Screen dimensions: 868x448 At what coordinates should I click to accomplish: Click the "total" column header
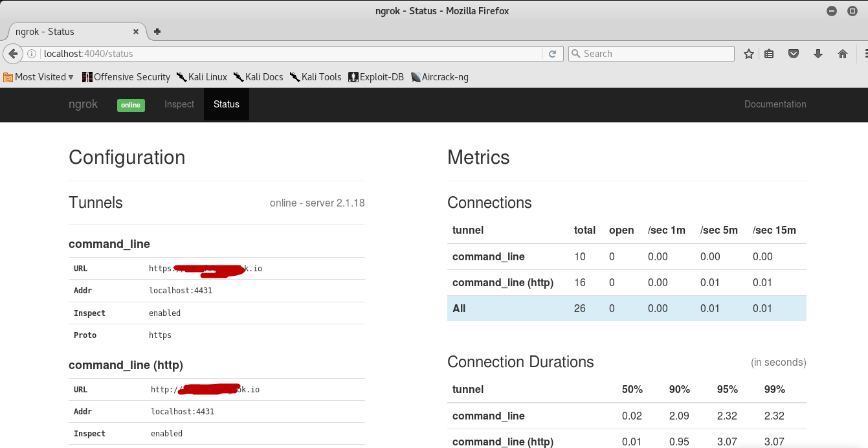click(x=584, y=230)
